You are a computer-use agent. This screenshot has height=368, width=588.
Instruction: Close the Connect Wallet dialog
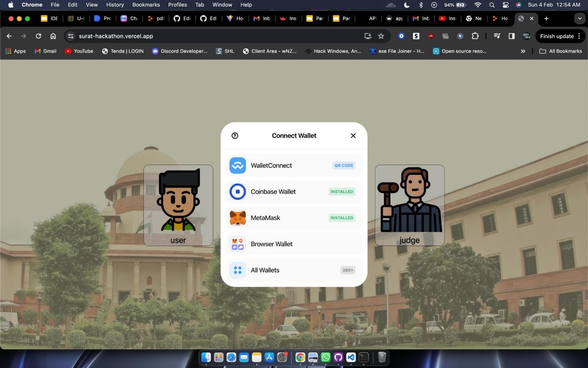pyautogui.click(x=353, y=136)
